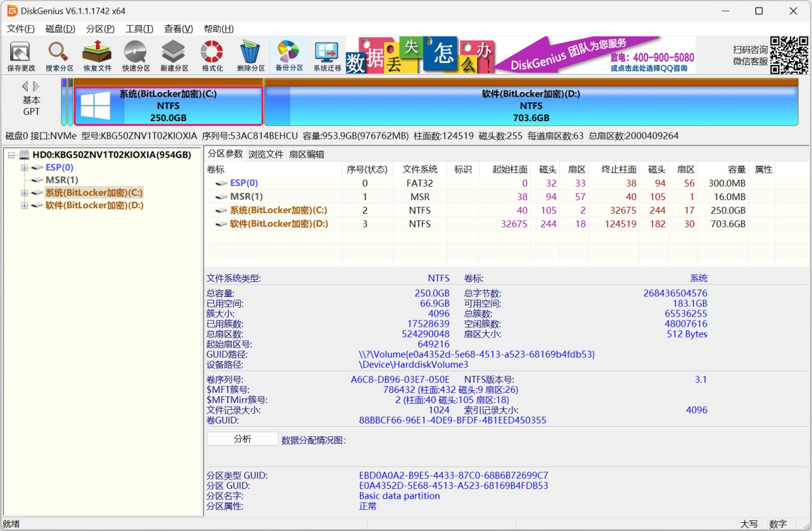The image size is (812, 531).
Task: Launch the 系统迁移 system migration tool
Action: pos(327,56)
